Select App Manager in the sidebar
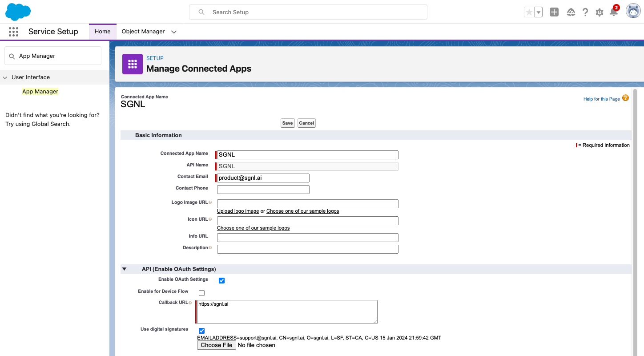The image size is (644, 356). (x=40, y=92)
